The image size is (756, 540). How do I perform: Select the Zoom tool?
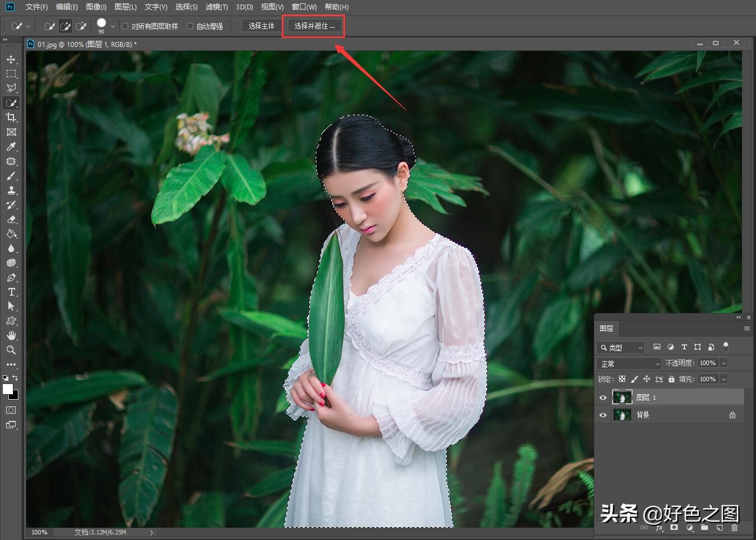[x=11, y=350]
